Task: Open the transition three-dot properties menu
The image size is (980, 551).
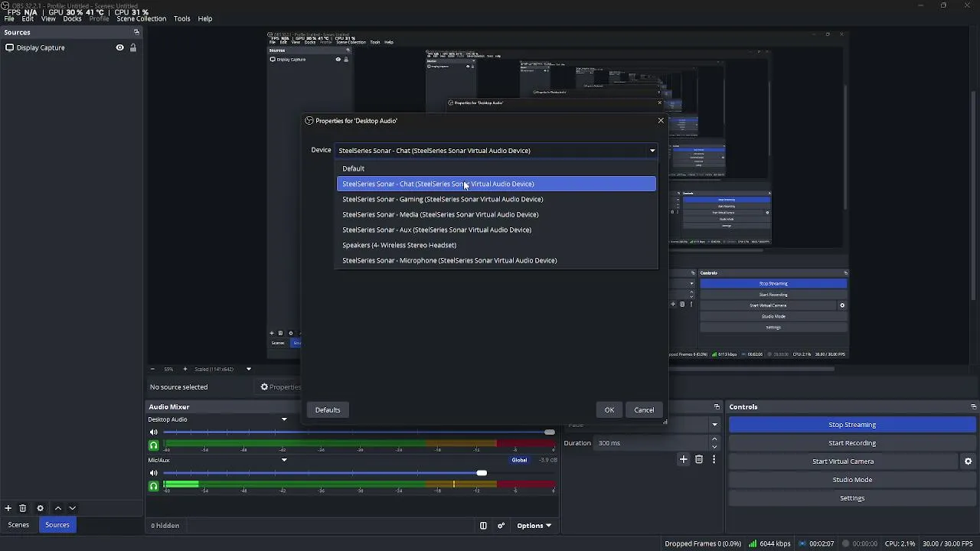Action: (714, 459)
